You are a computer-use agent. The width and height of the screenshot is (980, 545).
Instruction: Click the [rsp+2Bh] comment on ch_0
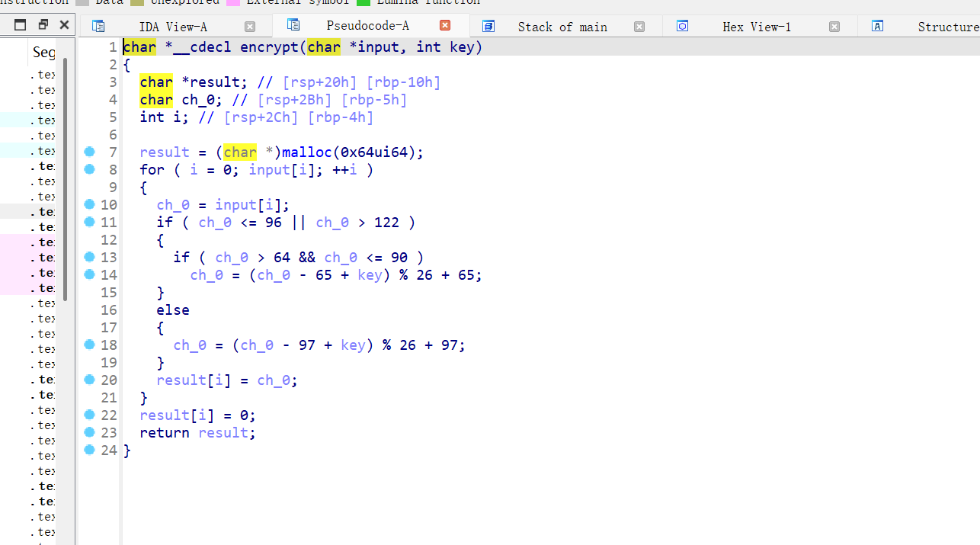(294, 100)
